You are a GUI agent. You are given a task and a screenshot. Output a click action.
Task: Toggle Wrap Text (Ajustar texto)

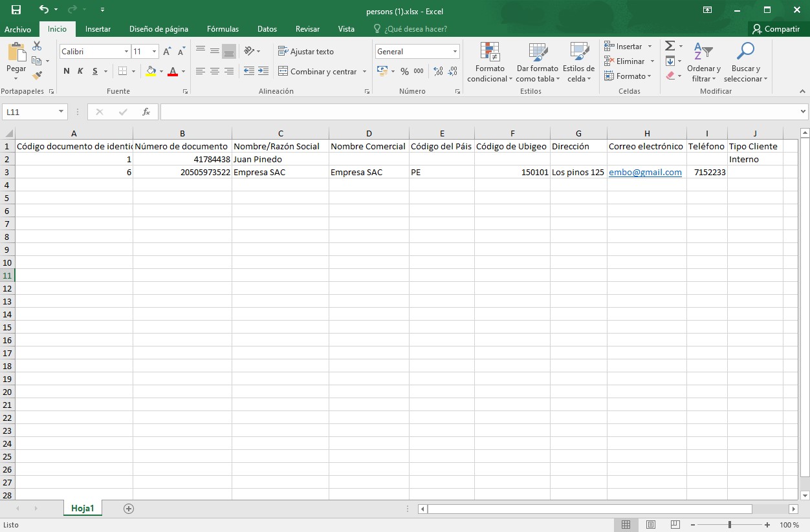point(305,52)
